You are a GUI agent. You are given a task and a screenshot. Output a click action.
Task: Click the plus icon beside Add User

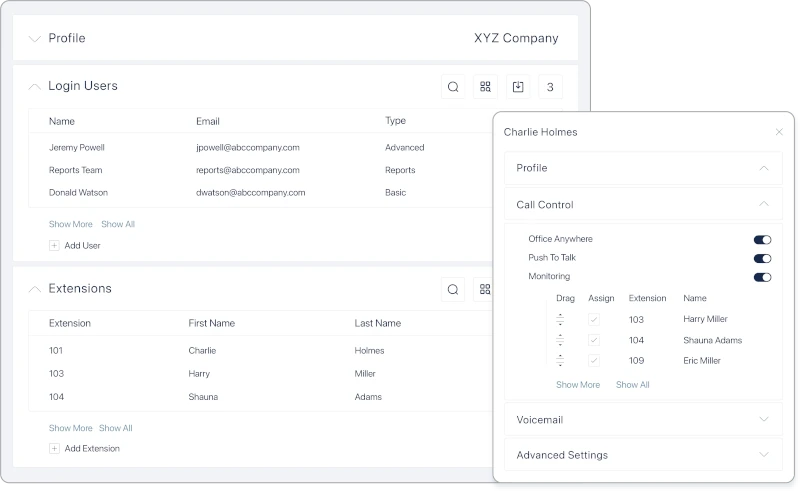pyautogui.click(x=54, y=245)
